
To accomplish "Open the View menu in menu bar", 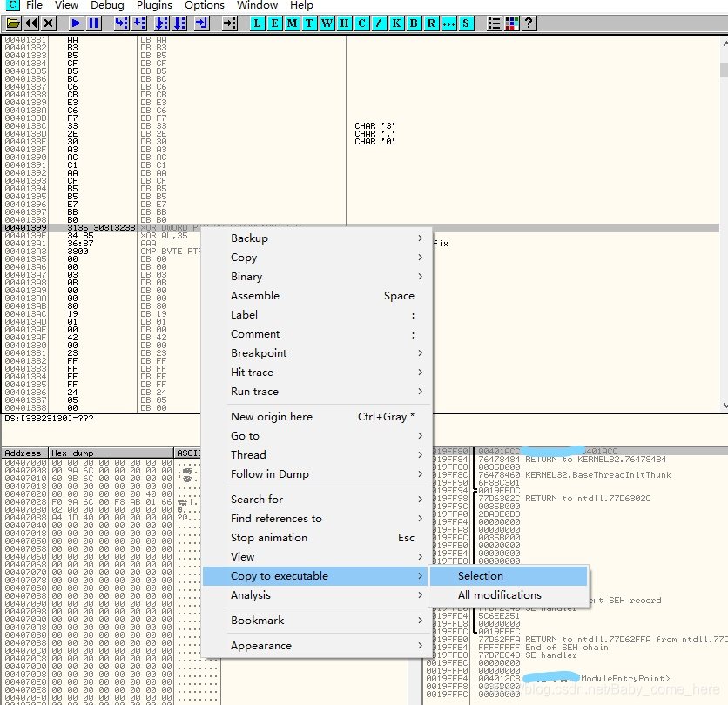I will pyautogui.click(x=66, y=5).
